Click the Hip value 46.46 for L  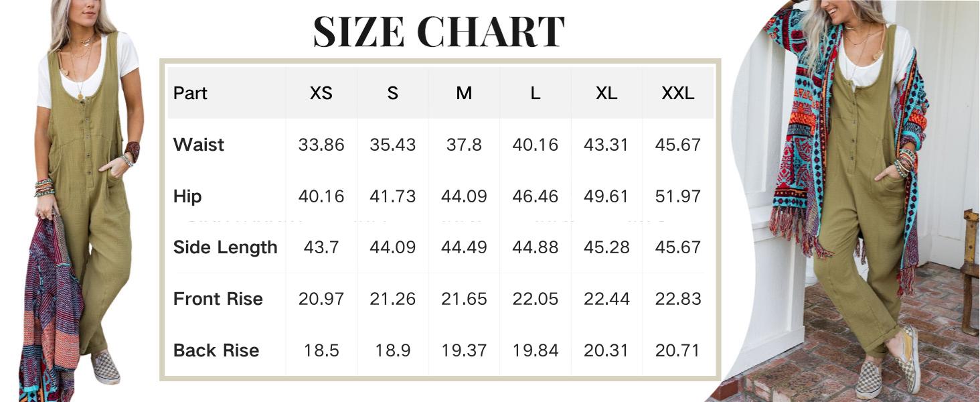click(536, 196)
